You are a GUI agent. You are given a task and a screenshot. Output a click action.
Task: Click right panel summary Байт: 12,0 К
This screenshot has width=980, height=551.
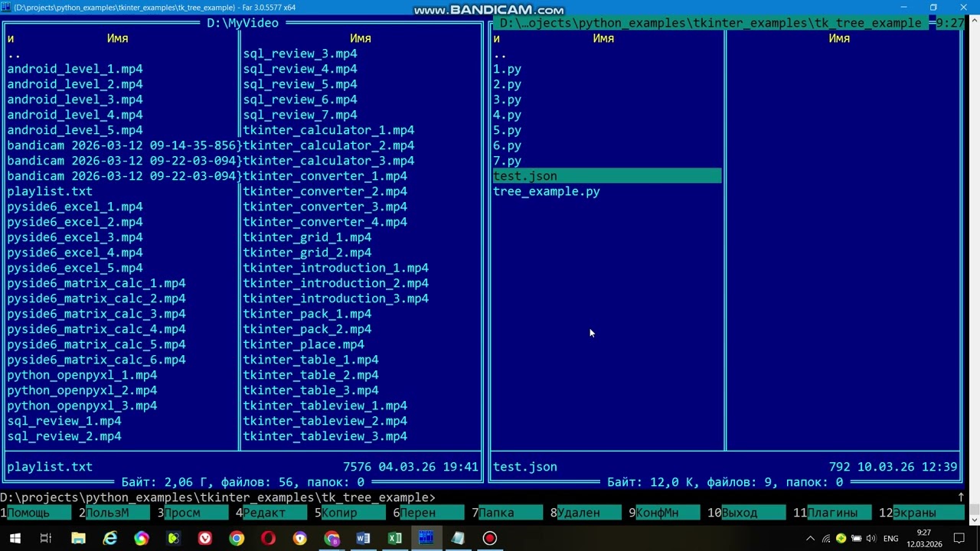click(x=725, y=482)
